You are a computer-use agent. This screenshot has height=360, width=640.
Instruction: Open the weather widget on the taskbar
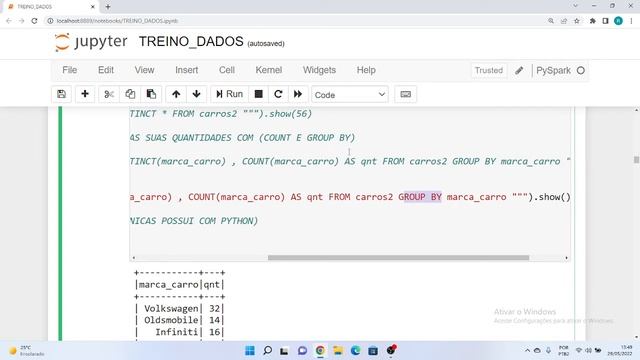[27, 351]
